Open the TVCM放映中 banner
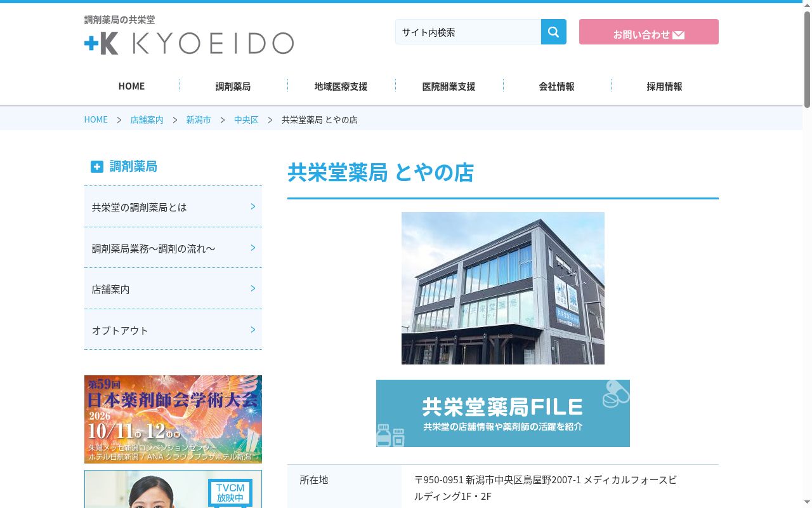The image size is (812, 508). [173, 489]
